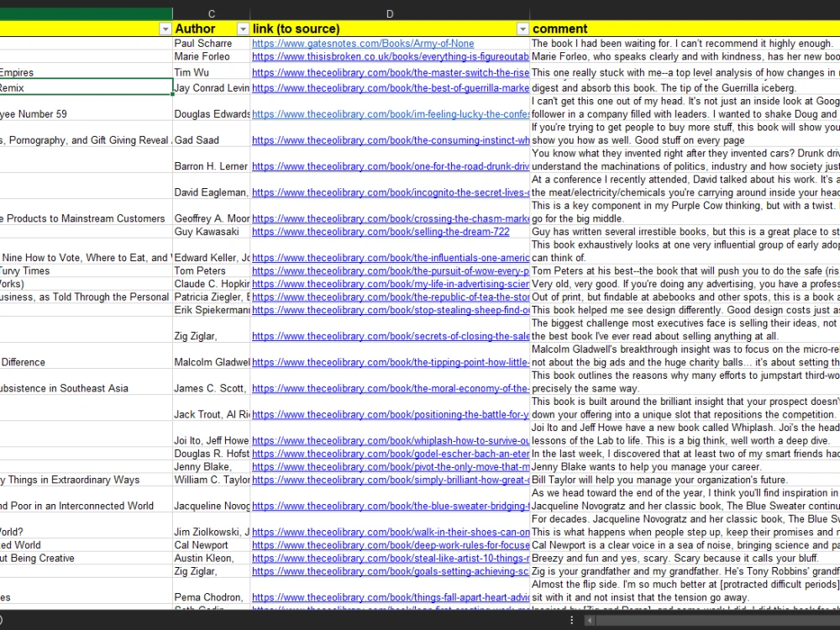Open the one-for-the-road-drunk-driving link
Screen dimensions: 840x630
point(390,166)
